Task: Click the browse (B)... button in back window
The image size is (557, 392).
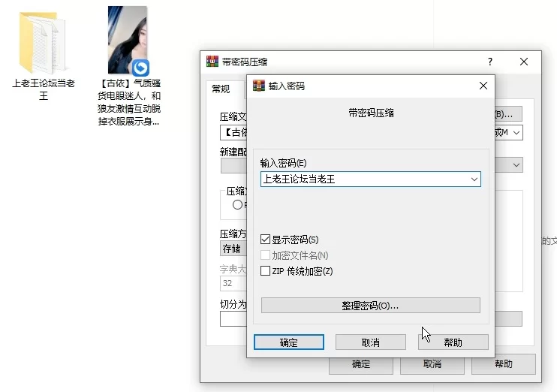Action: point(508,114)
